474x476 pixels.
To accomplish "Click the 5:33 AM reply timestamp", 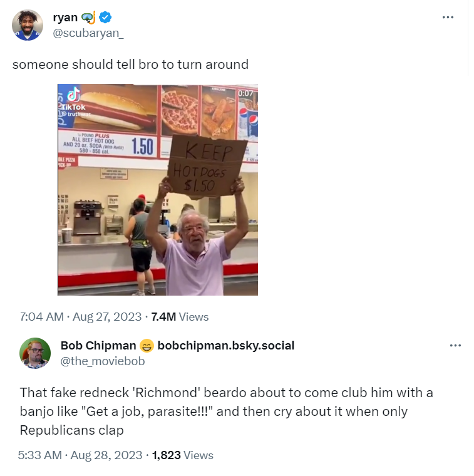I will coord(41,455).
